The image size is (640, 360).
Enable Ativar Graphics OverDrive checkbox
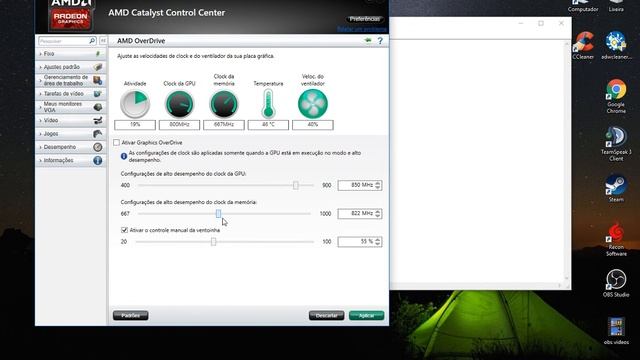[117, 142]
